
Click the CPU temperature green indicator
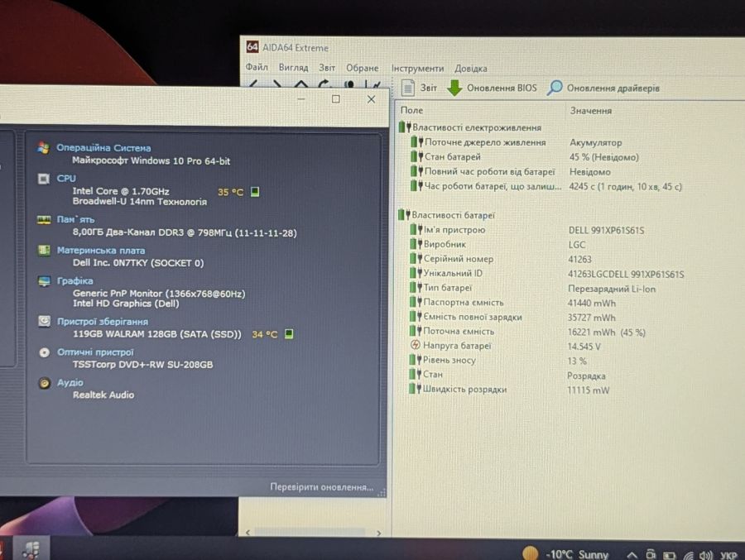pos(255,191)
